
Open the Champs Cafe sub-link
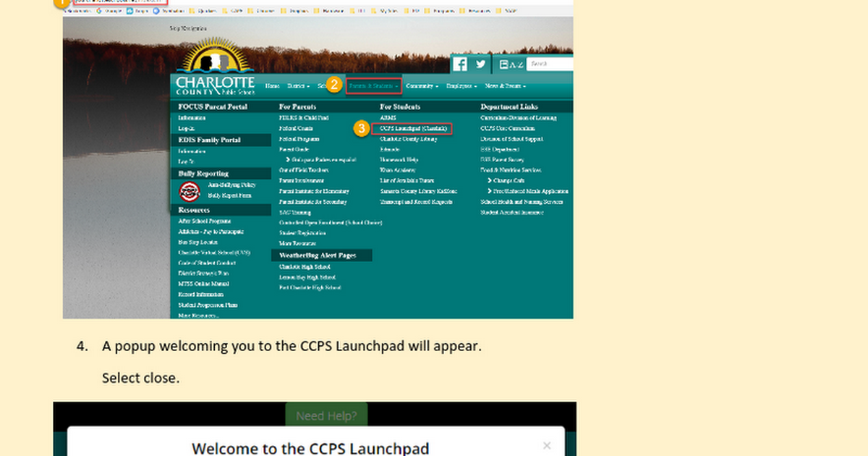click(509, 180)
